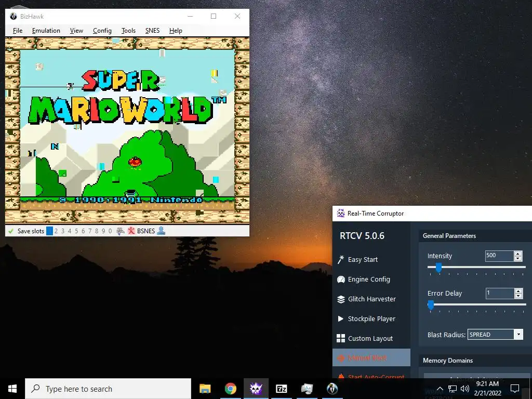Select save slot 8 in BizHawk status bar

coord(97,231)
